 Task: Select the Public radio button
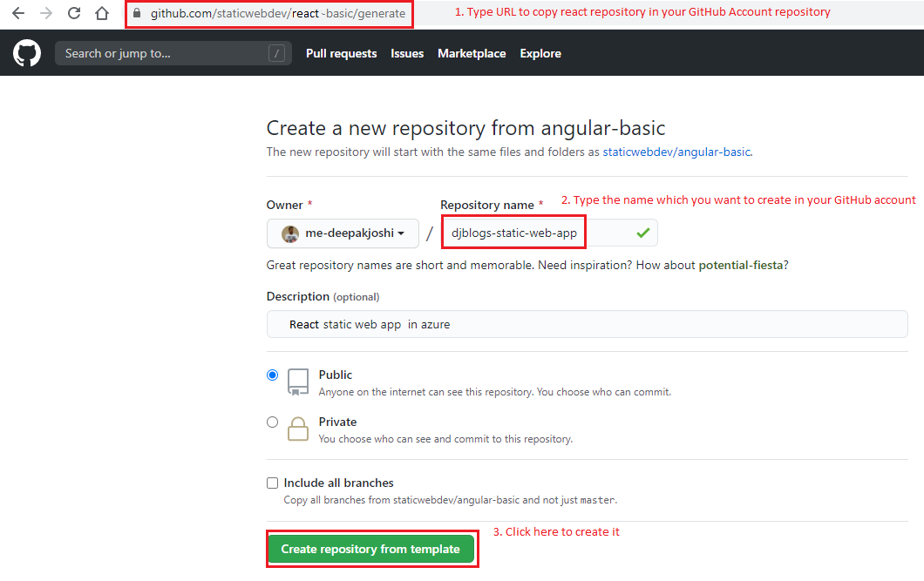pos(272,375)
